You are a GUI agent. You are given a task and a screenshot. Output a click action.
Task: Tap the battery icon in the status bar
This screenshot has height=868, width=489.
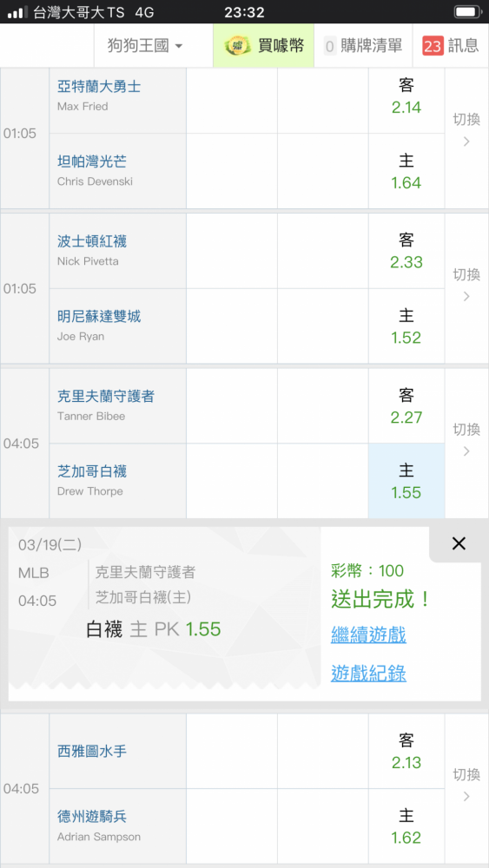pyautogui.click(x=468, y=11)
